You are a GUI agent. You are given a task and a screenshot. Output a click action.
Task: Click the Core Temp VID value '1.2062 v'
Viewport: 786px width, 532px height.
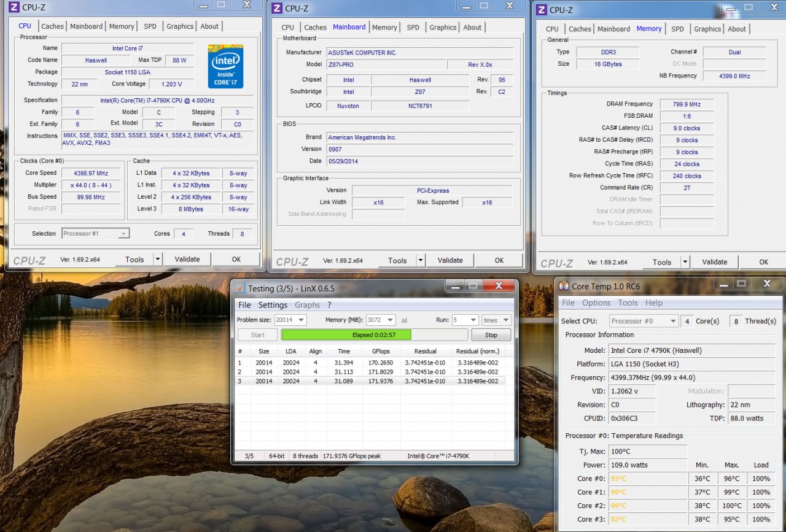[632, 391]
